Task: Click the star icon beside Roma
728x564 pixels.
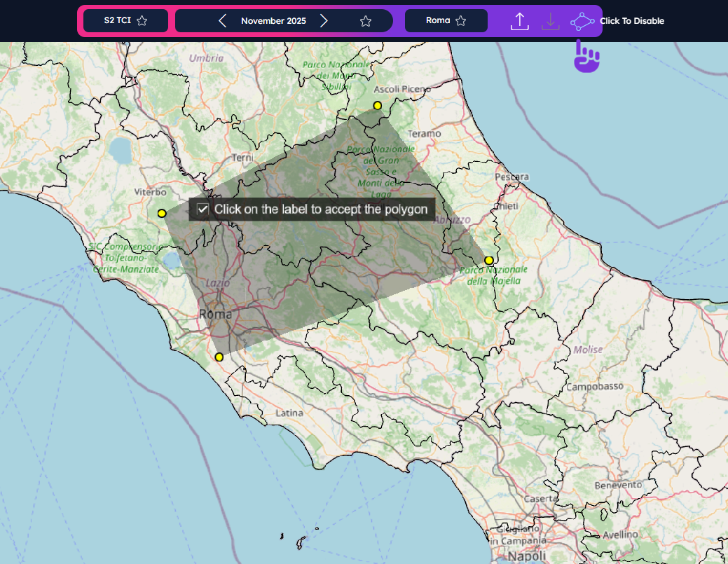Action: click(x=461, y=21)
